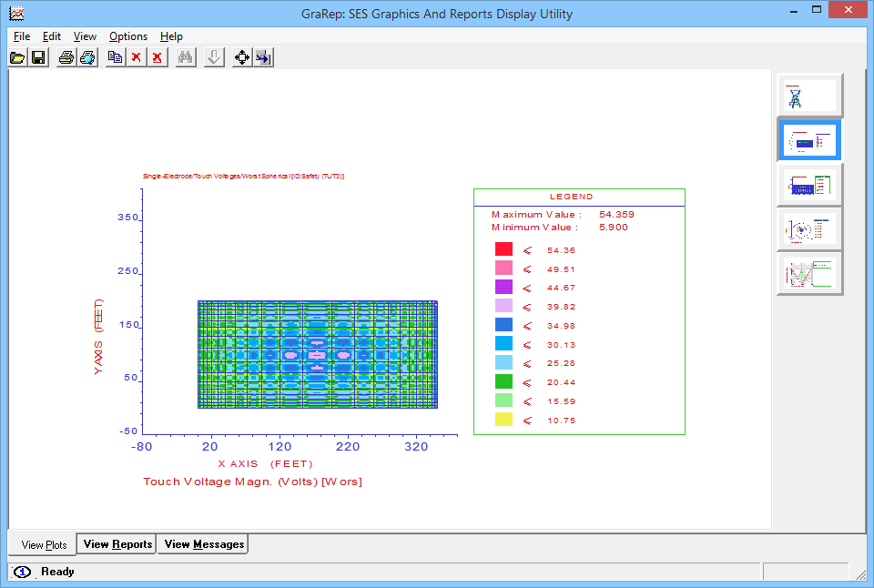The width and height of the screenshot is (874, 588).
Task: Click the lavender 39.82 legend swatch
Action: pyautogui.click(x=503, y=306)
